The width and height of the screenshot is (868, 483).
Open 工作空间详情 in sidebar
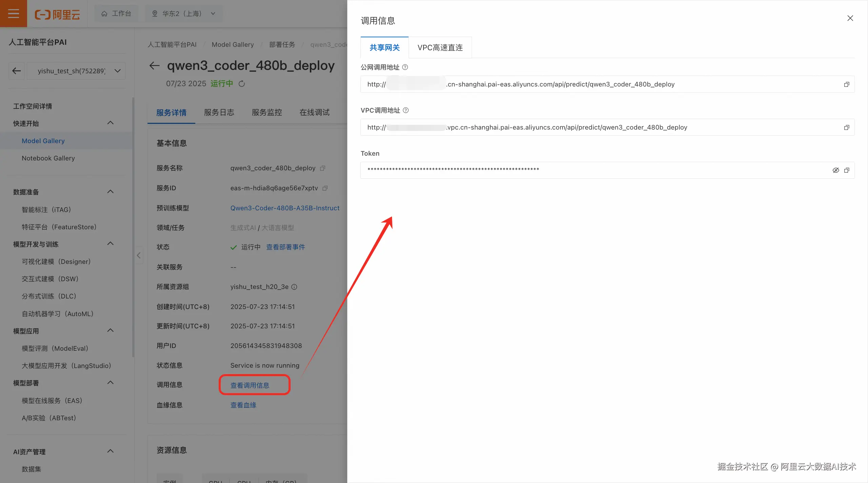tap(33, 107)
